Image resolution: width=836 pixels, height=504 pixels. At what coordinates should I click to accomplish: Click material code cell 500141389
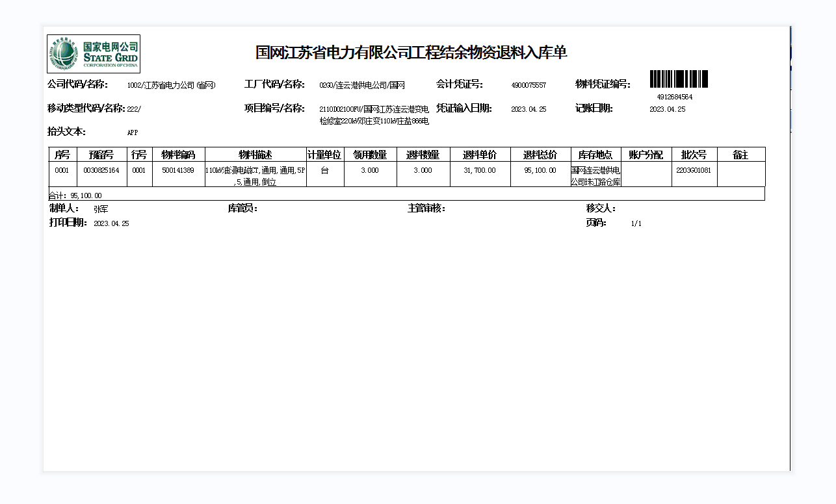[178, 170]
